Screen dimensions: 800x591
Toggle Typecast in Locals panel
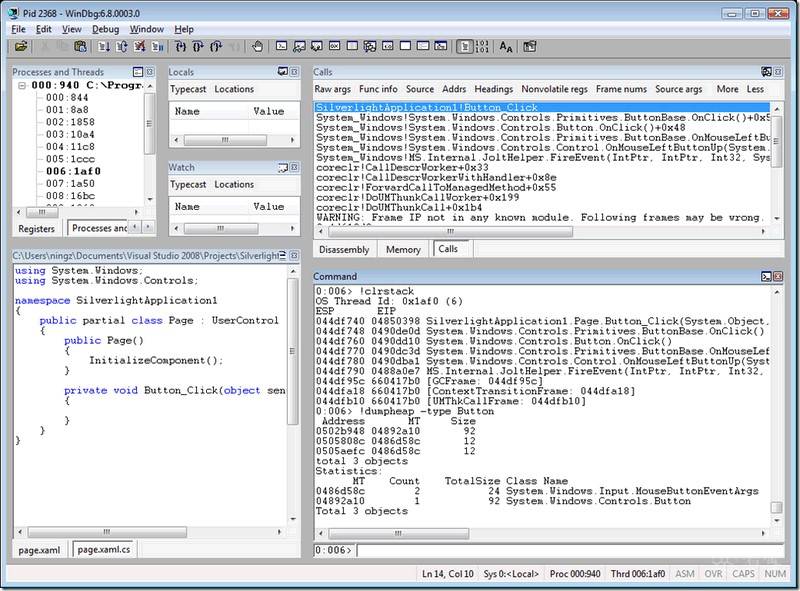[x=188, y=89]
